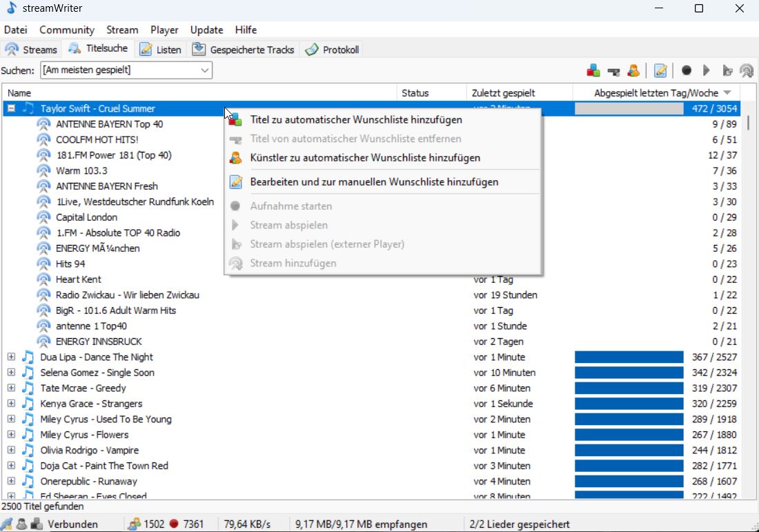Click the add title to automatic wishlist toolbar icon

point(593,70)
